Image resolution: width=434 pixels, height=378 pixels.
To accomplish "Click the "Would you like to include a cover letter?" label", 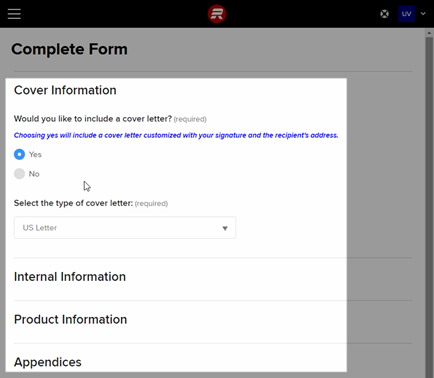I will 93,119.
